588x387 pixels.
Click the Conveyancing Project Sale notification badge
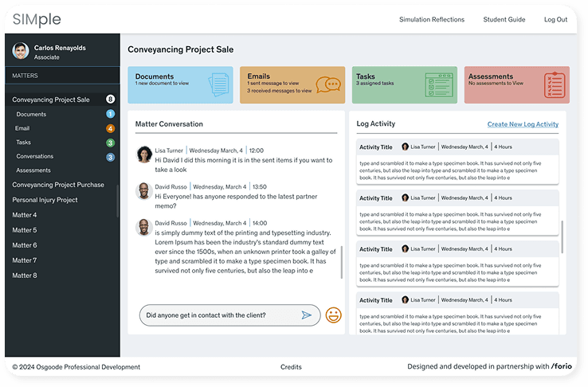pos(110,100)
